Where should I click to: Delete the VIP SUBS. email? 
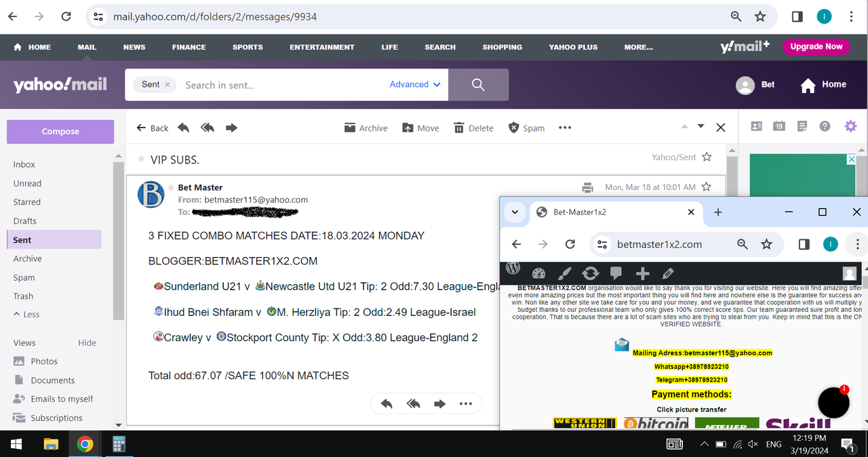point(473,127)
